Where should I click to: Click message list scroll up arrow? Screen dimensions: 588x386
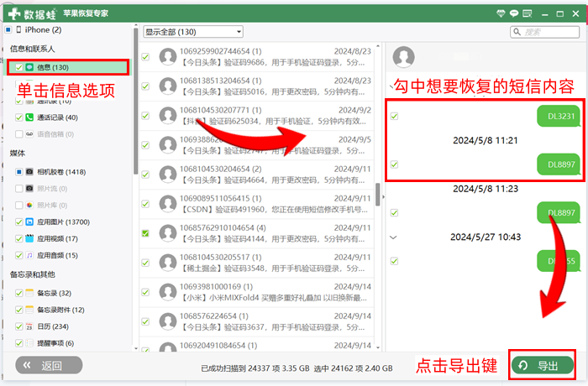[x=378, y=46]
